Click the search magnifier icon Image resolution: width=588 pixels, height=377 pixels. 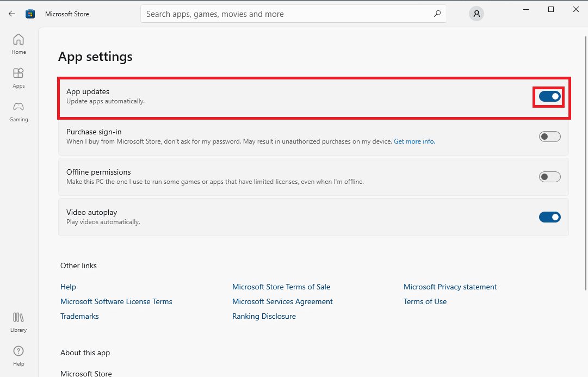pos(437,14)
